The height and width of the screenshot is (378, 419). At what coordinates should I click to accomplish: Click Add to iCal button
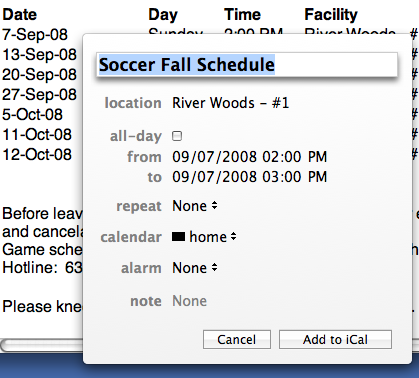[335, 340]
